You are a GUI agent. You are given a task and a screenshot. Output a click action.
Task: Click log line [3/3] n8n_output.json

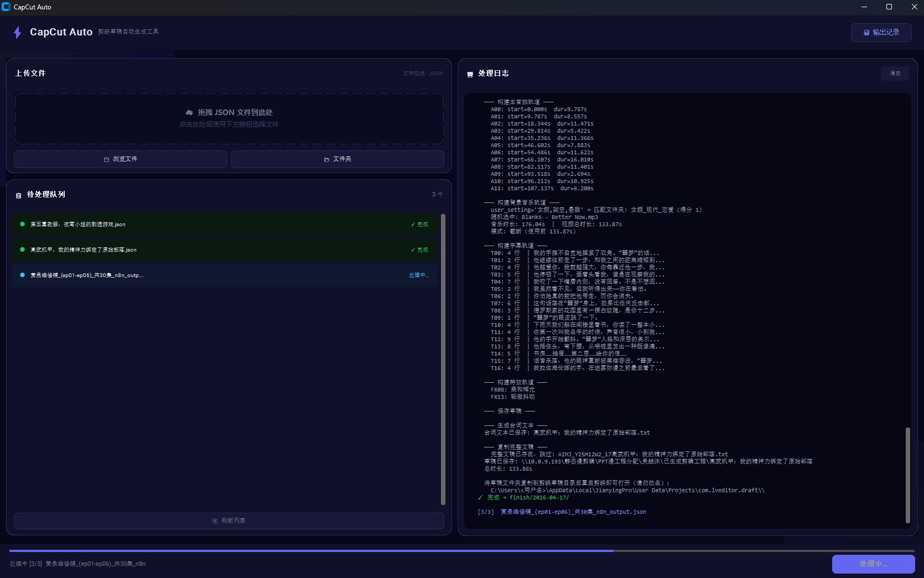tap(562, 512)
